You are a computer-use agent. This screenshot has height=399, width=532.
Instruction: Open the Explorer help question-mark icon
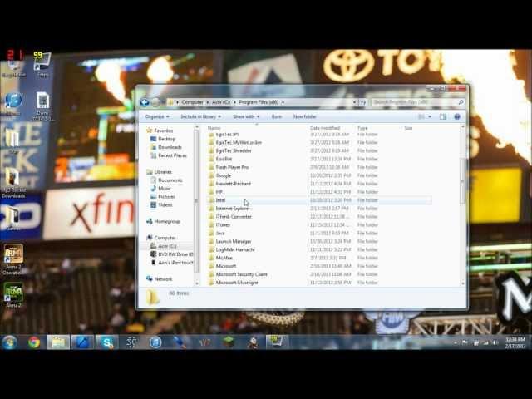click(x=457, y=116)
